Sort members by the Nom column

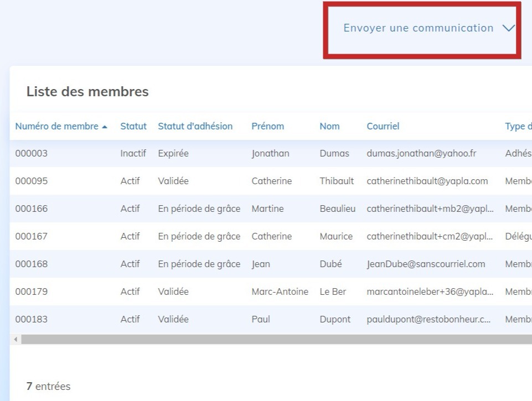point(329,126)
